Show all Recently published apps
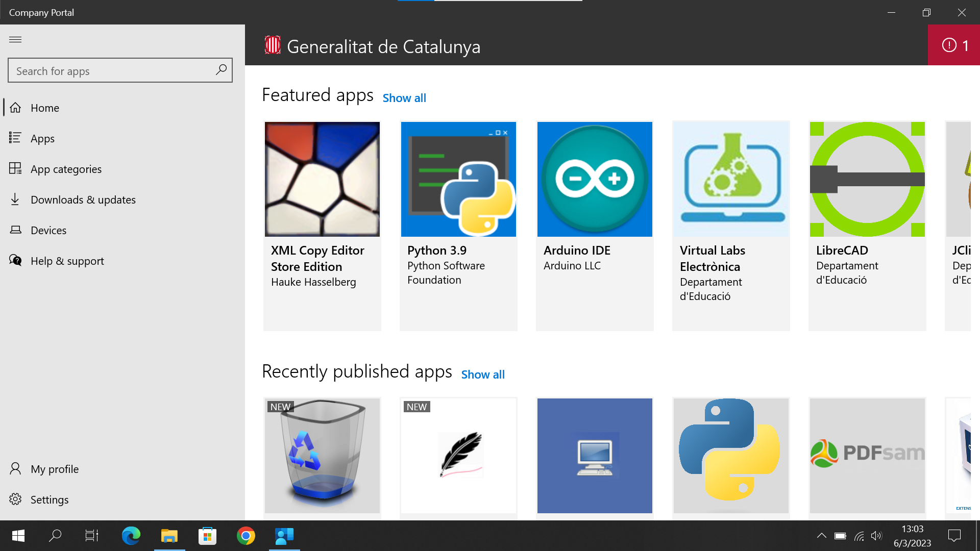Image resolution: width=980 pixels, height=551 pixels. (x=482, y=374)
